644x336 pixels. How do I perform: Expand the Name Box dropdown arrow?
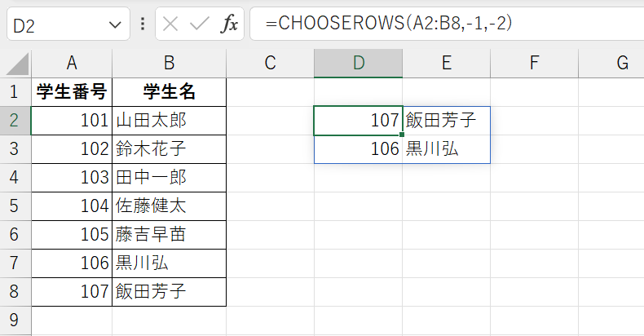tap(115, 25)
